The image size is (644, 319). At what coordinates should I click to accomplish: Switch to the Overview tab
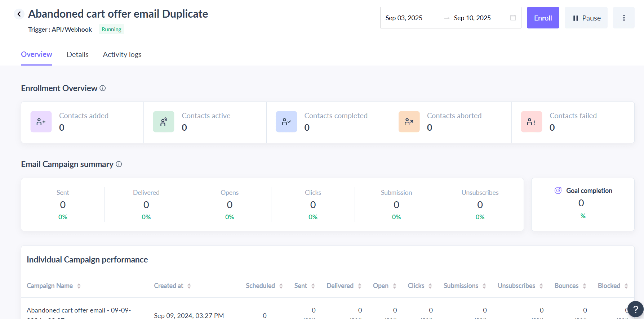pos(36,54)
